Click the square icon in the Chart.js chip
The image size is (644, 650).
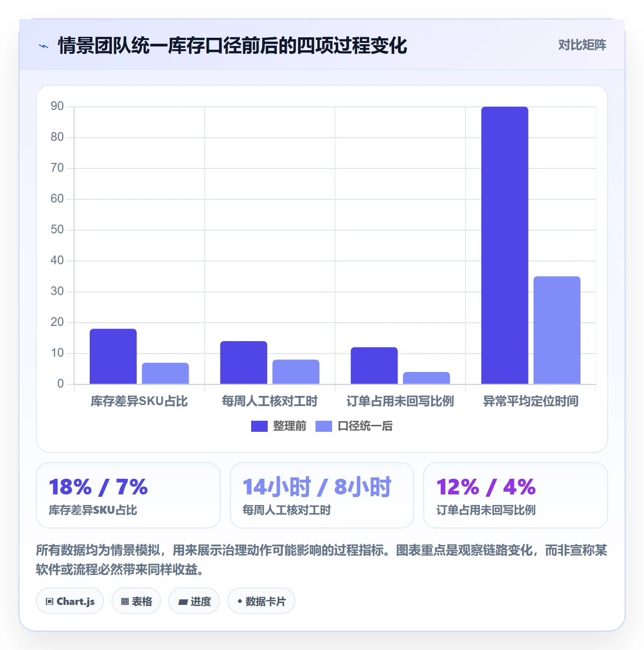point(50,601)
